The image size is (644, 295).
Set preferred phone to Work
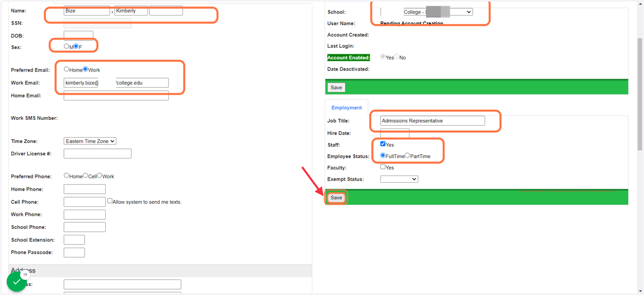100,176
